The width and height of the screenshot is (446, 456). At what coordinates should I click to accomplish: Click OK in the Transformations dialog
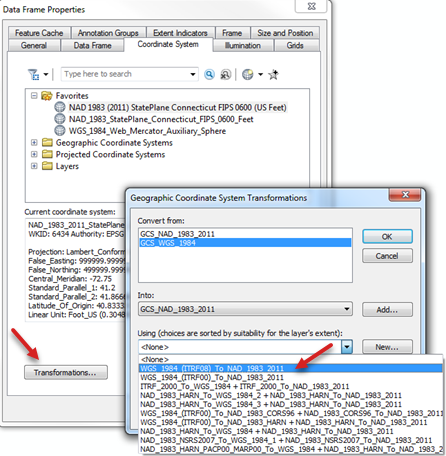(387, 237)
